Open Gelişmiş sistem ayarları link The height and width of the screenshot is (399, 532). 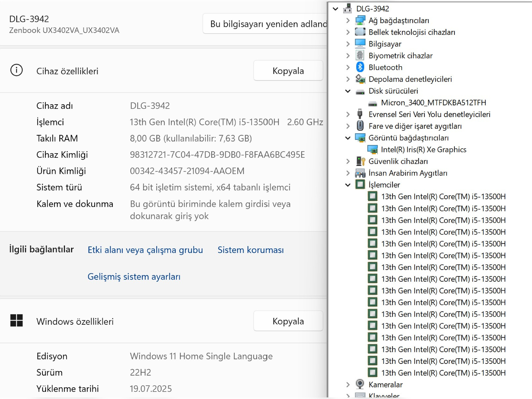134,277
